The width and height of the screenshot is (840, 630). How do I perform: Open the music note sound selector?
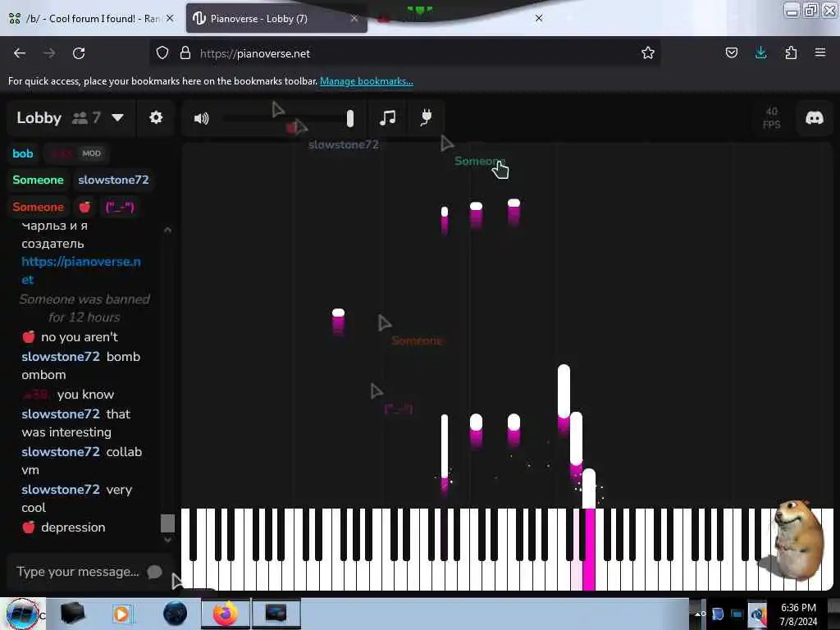pyautogui.click(x=387, y=118)
